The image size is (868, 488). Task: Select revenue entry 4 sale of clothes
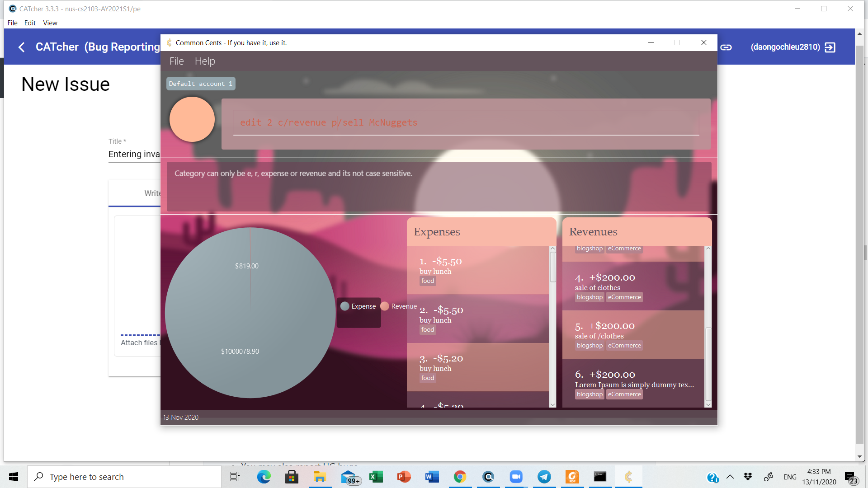pos(633,286)
